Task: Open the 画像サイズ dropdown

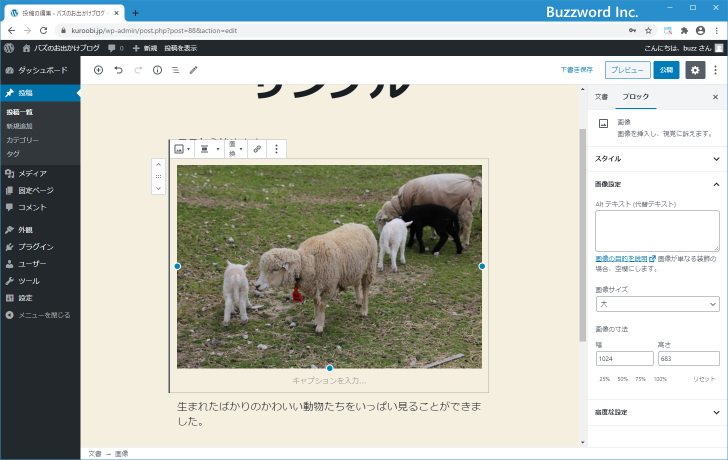Action: (657, 303)
